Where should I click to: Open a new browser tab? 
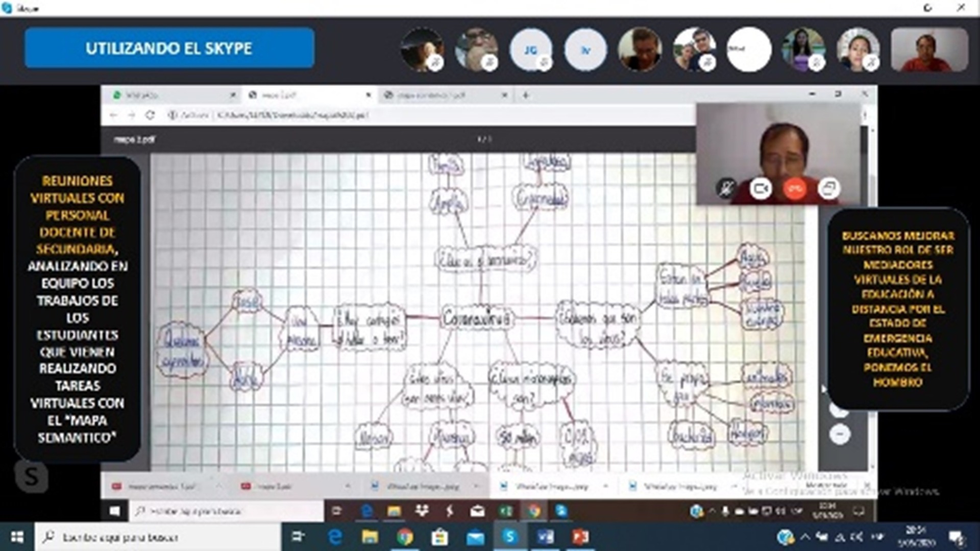(x=525, y=95)
